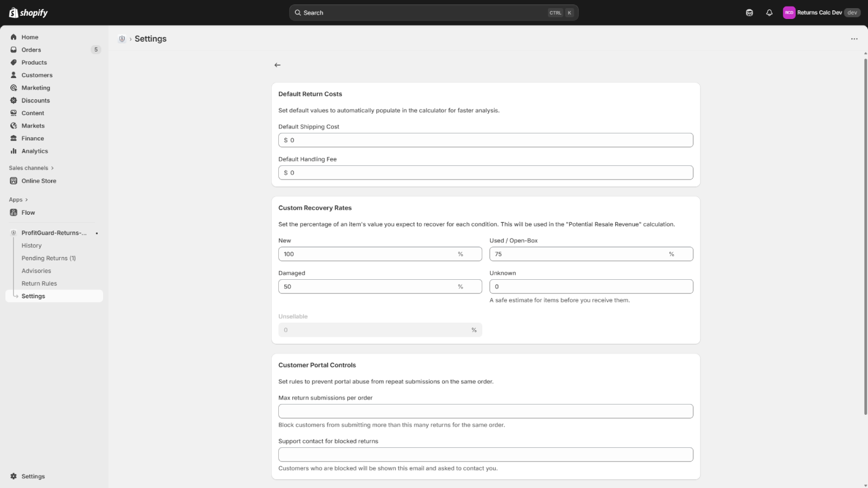Open the more actions ellipsis menu
868x488 pixels.
pos(854,38)
